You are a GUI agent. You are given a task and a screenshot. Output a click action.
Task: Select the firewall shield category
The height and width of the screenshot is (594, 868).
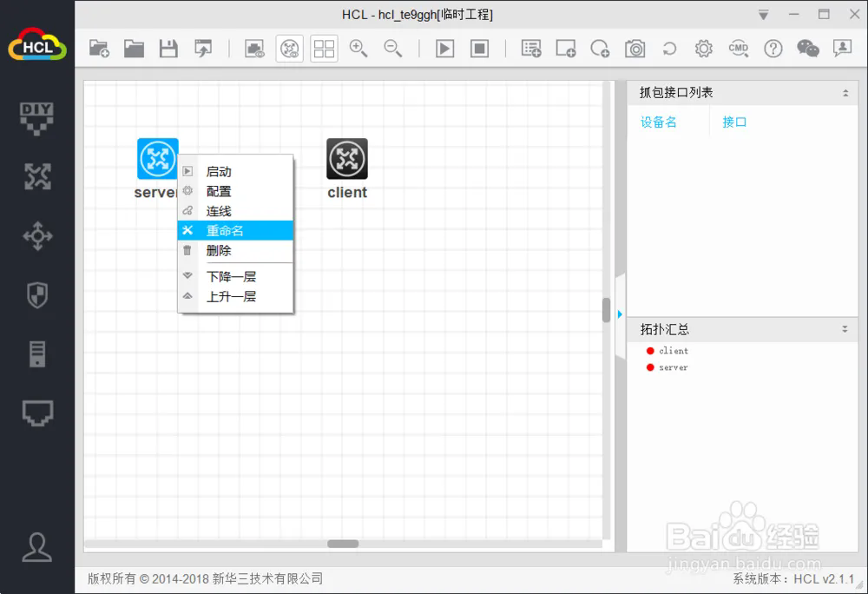click(x=37, y=295)
